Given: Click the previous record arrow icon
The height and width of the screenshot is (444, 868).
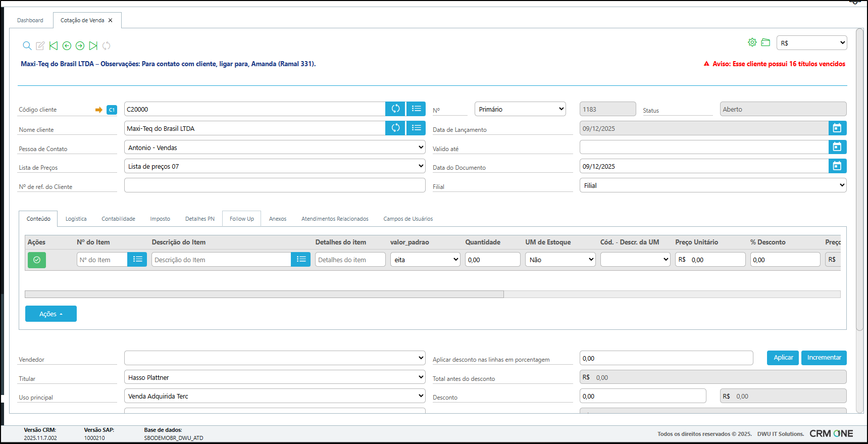Looking at the screenshot, I should [x=67, y=46].
